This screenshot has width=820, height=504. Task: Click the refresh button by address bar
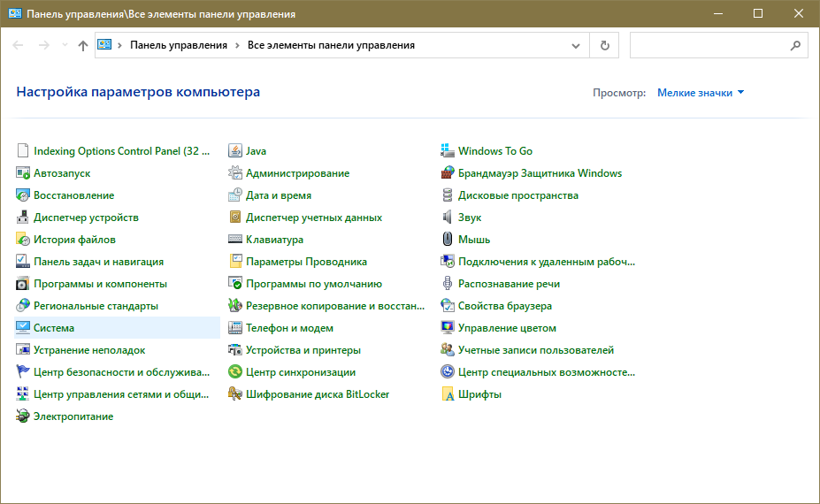click(605, 45)
